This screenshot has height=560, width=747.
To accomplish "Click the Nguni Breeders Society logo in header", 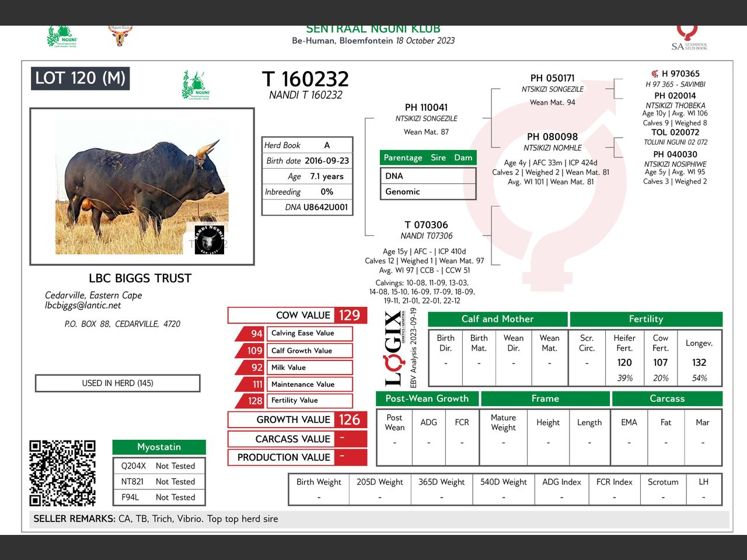I will point(62,37).
